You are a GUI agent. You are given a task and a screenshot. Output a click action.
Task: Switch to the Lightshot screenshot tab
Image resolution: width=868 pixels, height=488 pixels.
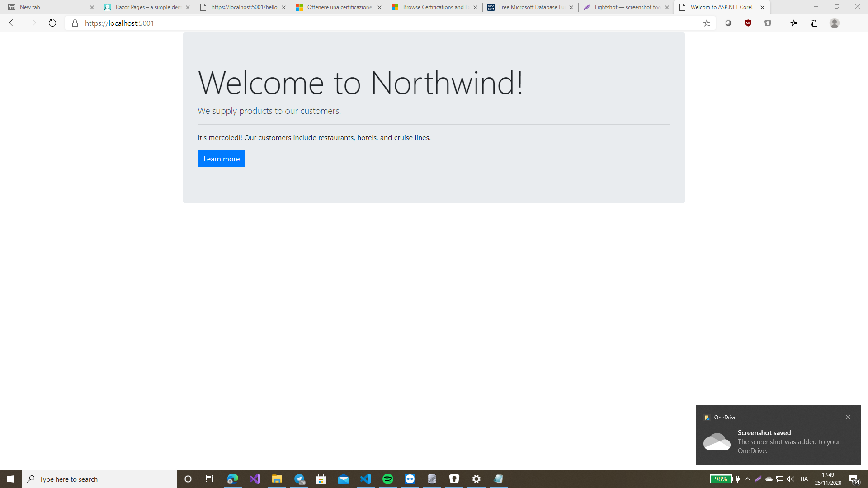(x=626, y=7)
